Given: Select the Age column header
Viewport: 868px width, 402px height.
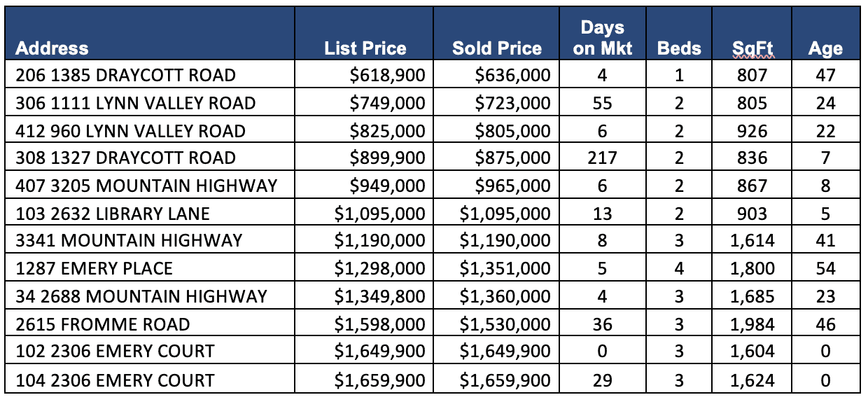Looking at the screenshot, I should click(825, 48).
